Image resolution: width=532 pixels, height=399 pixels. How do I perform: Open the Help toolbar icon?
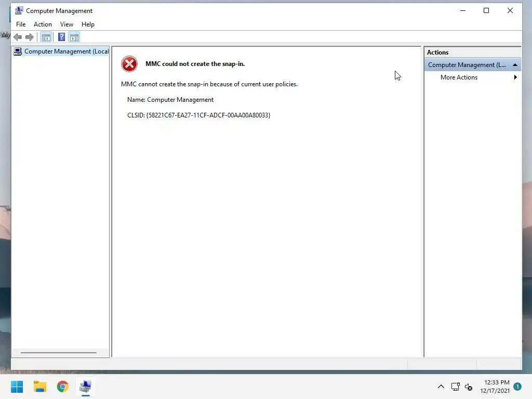tap(61, 37)
